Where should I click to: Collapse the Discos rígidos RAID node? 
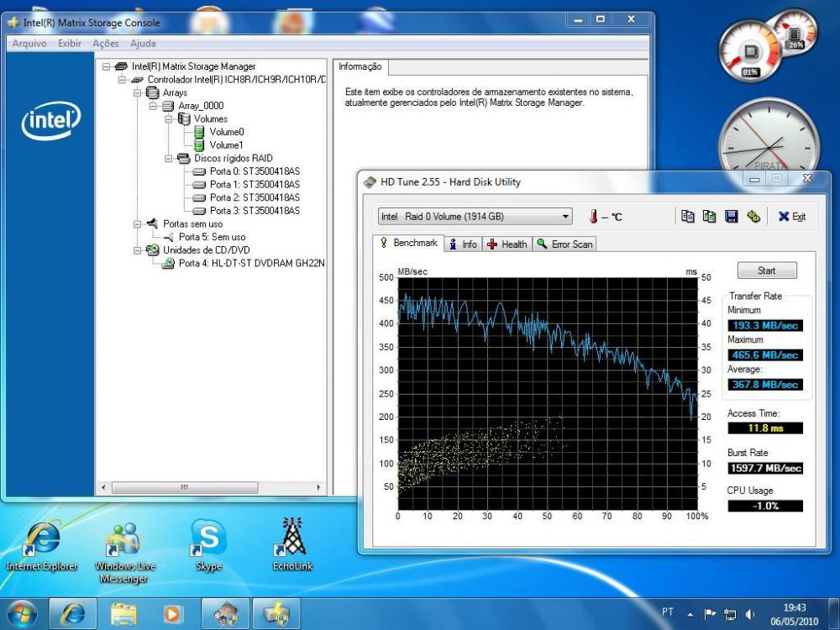click(x=170, y=158)
